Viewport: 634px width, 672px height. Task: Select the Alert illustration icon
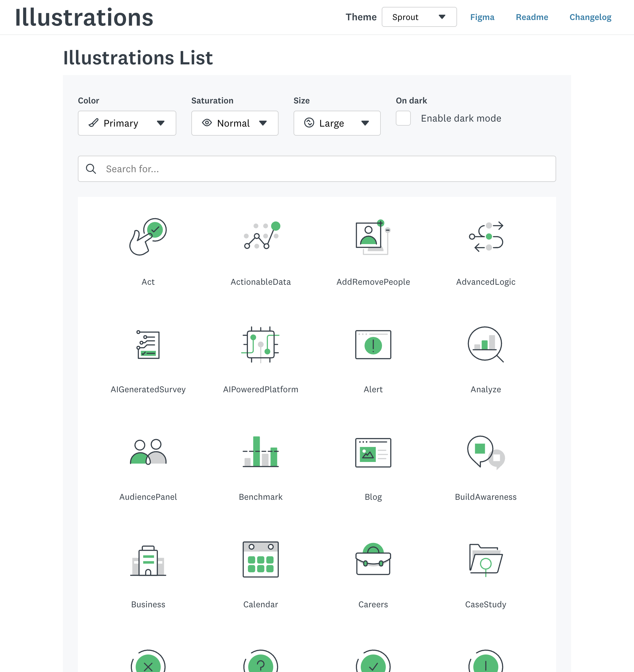point(373,344)
